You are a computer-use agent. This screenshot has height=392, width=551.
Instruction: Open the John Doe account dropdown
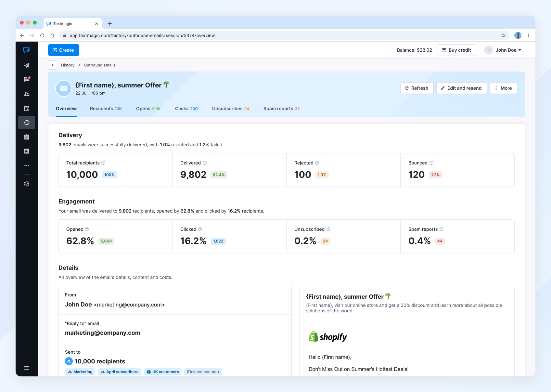[x=503, y=50]
